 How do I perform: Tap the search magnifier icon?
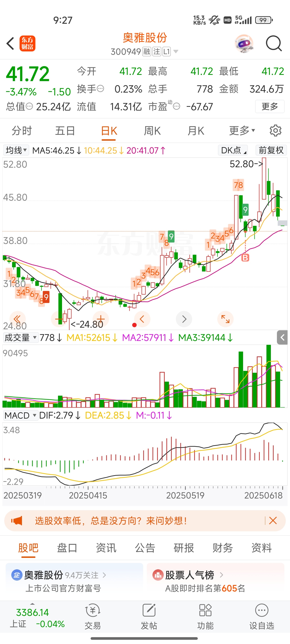(x=274, y=43)
